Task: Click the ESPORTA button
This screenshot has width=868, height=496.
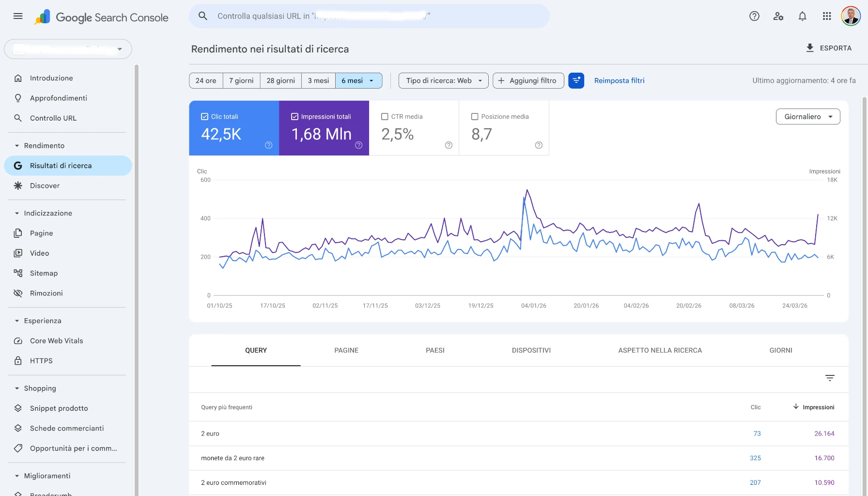Action: coord(829,48)
